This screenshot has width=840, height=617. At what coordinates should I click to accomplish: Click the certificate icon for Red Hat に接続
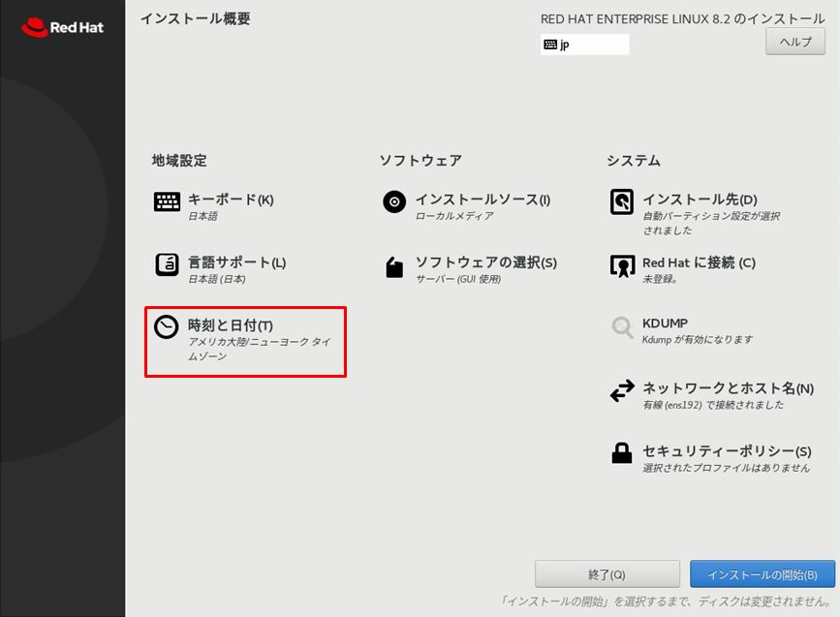coord(622,266)
